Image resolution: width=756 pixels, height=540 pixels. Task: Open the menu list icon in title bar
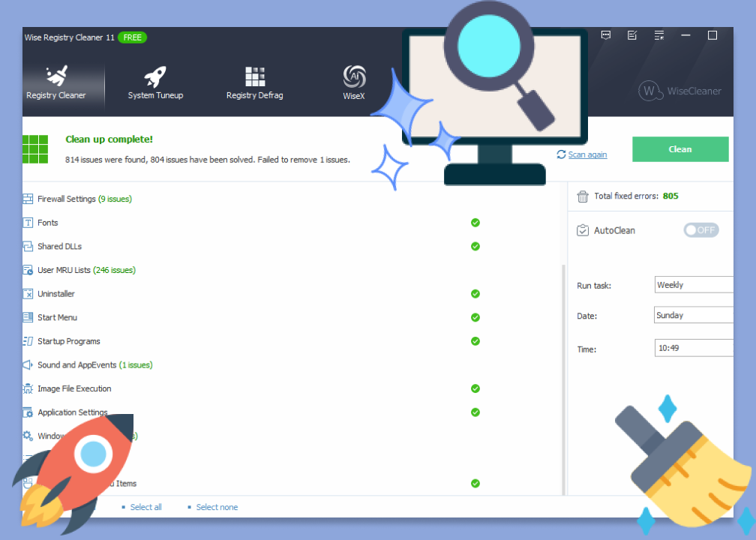point(659,35)
